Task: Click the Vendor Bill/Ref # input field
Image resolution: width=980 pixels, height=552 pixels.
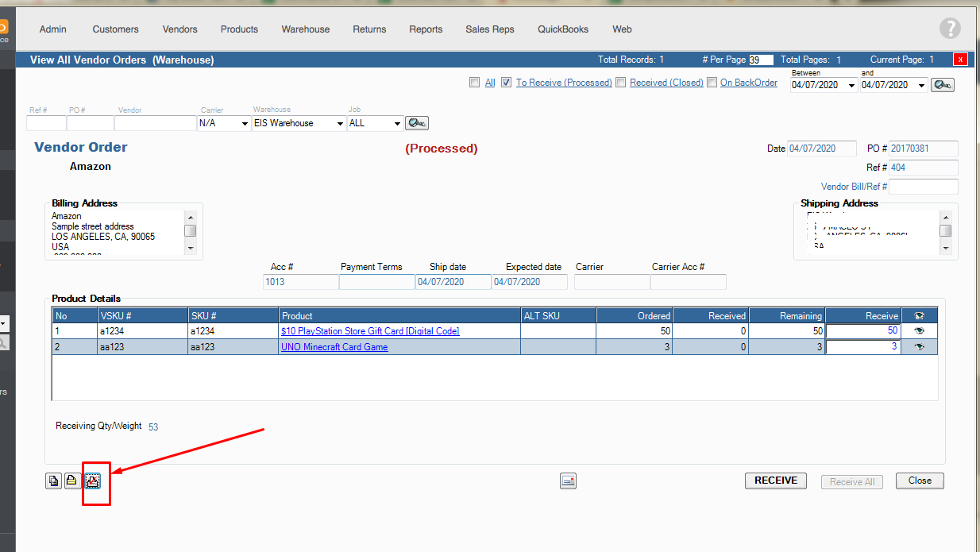Action: (923, 187)
